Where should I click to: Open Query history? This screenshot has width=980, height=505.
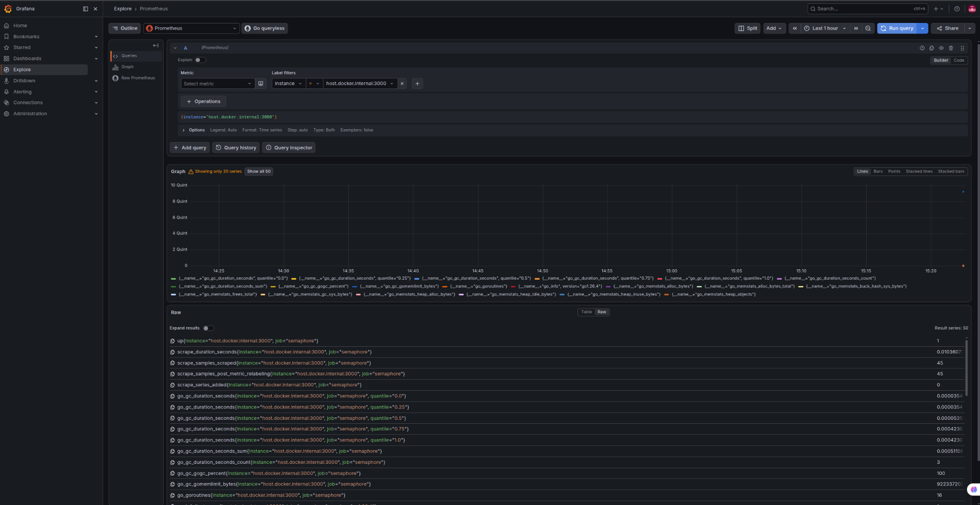tap(236, 148)
